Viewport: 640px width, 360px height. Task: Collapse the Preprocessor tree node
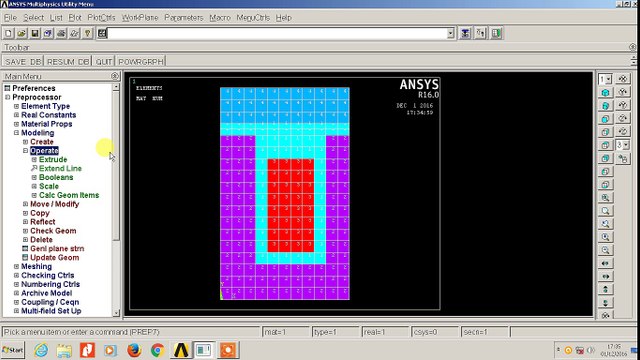(7, 97)
